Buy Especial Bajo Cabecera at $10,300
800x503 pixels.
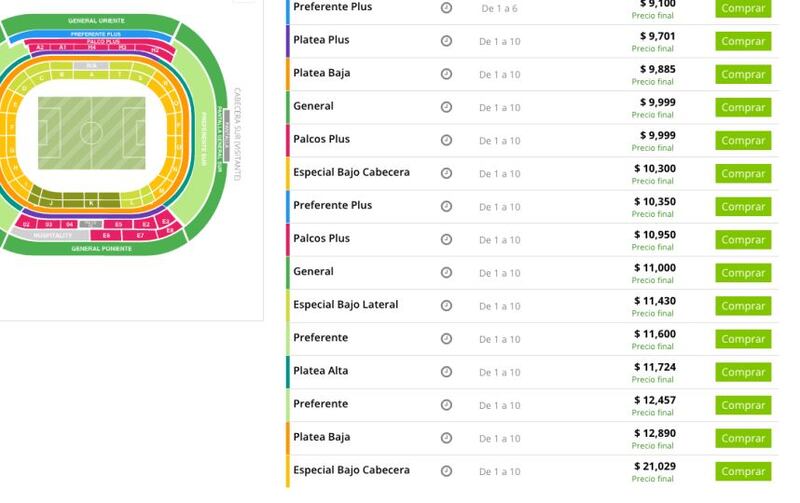point(743,173)
